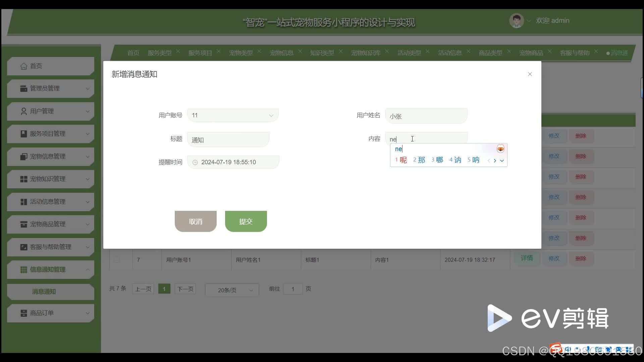Expand the admin avatar dropdown menu

click(x=529, y=20)
